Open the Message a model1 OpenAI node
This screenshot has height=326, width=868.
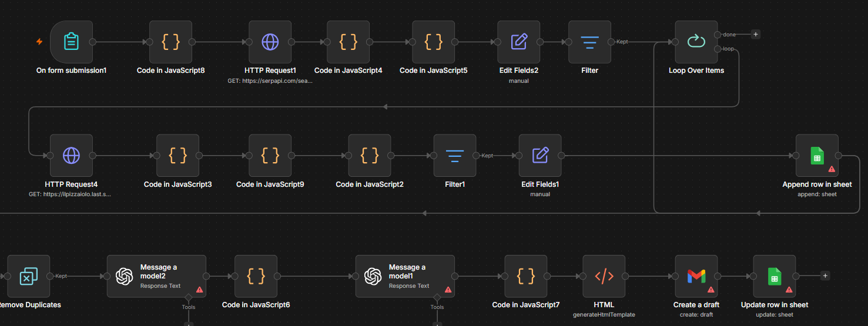(x=405, y=276)
